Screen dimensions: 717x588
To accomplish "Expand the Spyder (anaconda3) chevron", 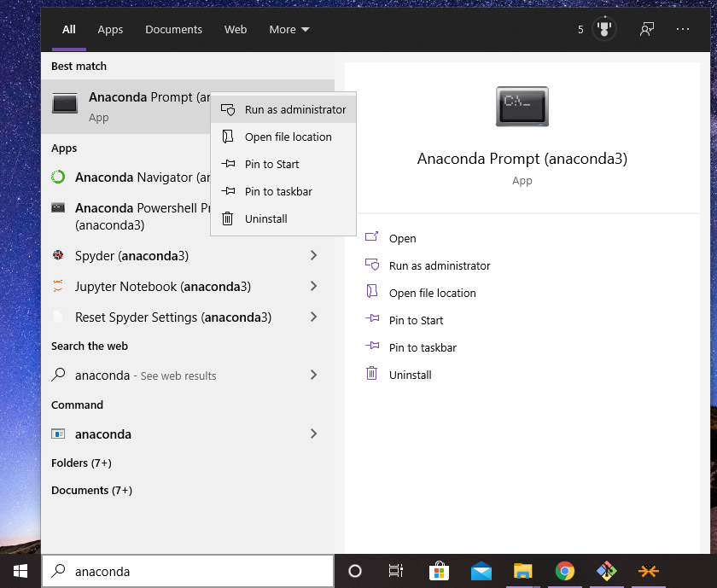I will [x=314, y=255].
